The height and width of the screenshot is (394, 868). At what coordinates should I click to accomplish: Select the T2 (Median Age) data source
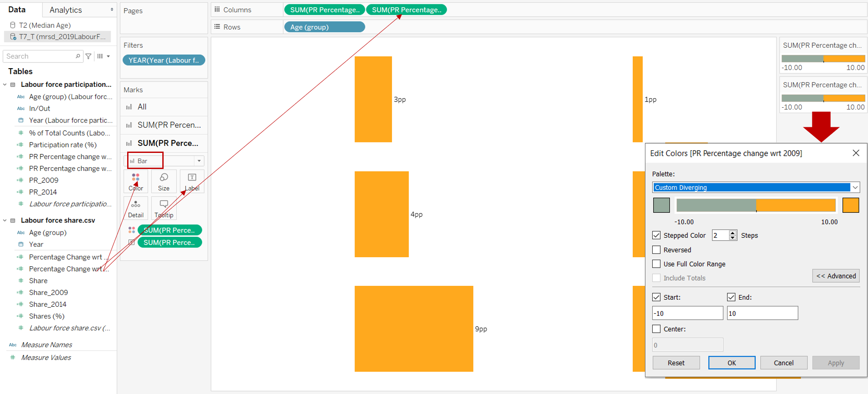(45, 25)
